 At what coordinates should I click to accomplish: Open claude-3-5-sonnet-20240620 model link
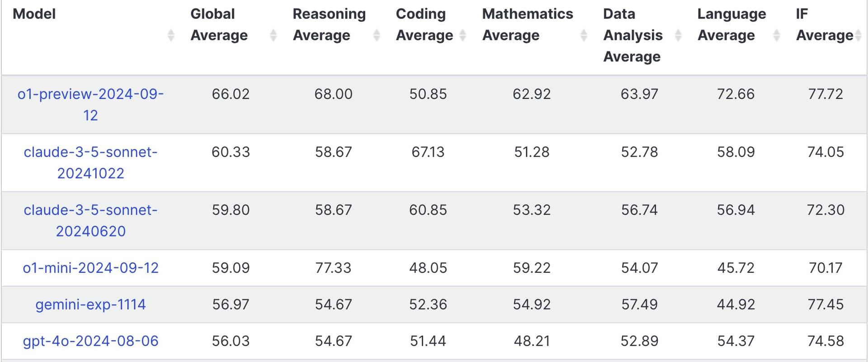click(90, 220)
